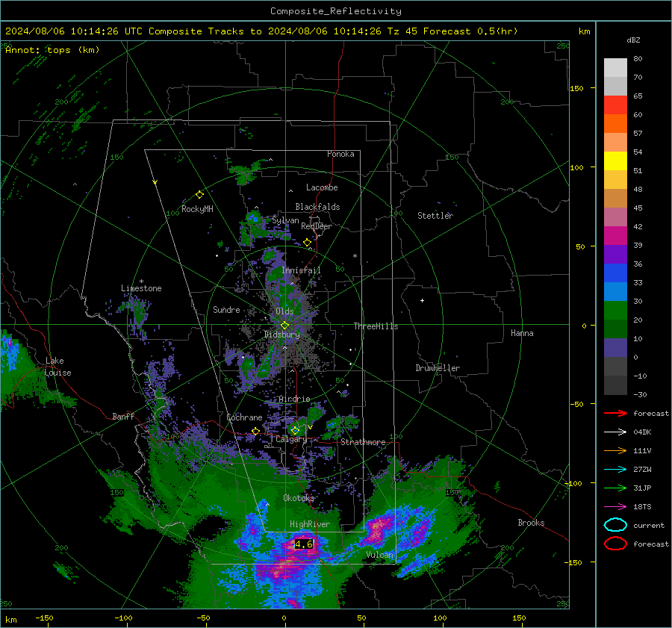Click the yellow diamond marker below Cochrane
This screenshot has height=628, width=672.
coord(255,431)
